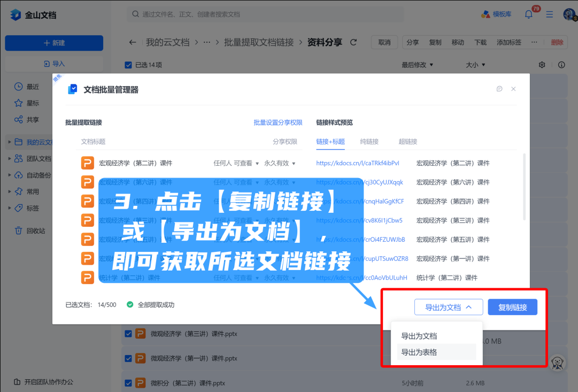Click the info icon above file list
578x392 pixels.
click(561, 65)
